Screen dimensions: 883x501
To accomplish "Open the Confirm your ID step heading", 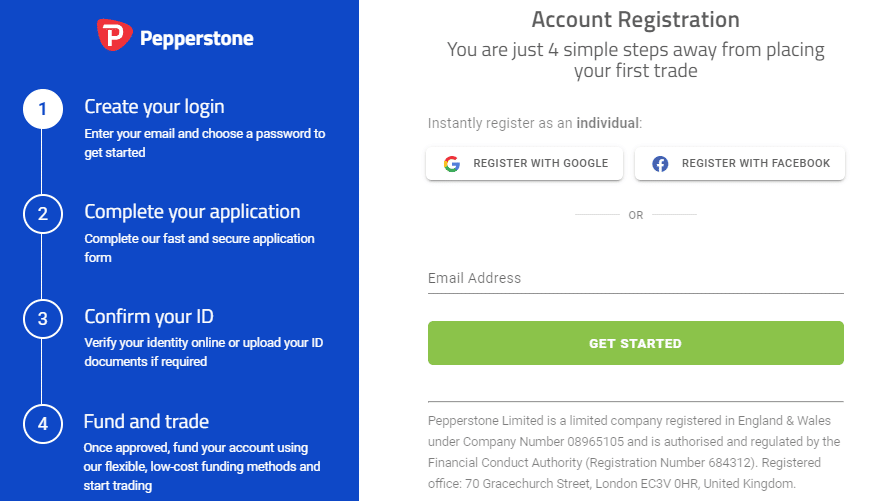I will 149,317.
